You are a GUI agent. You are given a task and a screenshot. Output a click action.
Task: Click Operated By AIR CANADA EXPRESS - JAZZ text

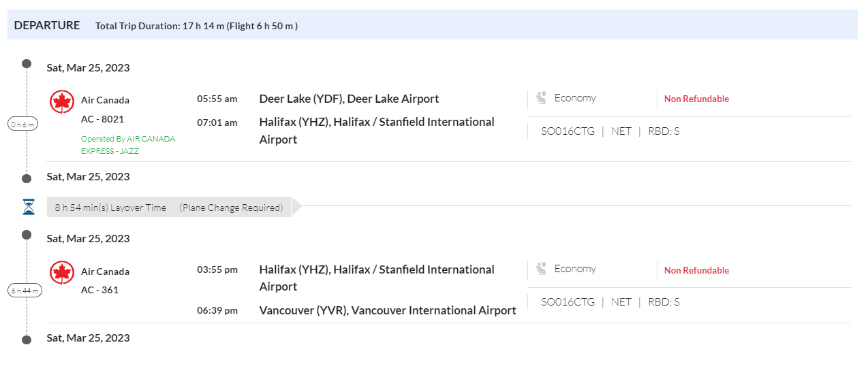tap(128, 145)
